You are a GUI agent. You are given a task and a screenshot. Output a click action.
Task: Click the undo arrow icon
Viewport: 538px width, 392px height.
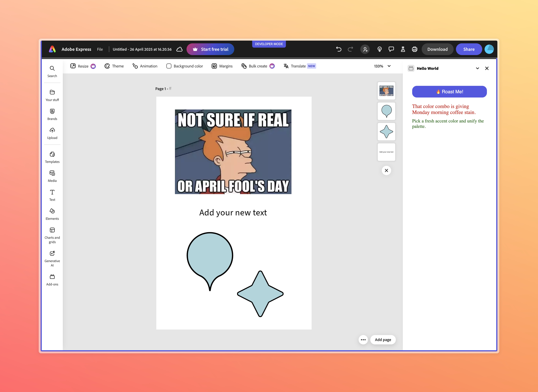[x=339, y=49]
